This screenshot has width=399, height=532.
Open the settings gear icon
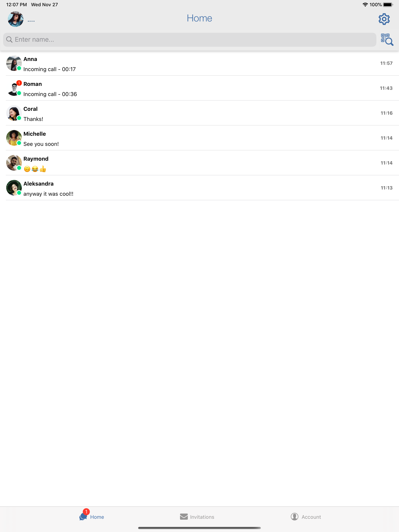point(384,19)
